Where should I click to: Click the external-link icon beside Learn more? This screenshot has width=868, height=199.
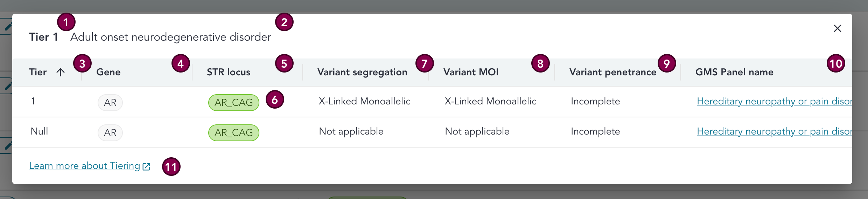tap(146, 166)
